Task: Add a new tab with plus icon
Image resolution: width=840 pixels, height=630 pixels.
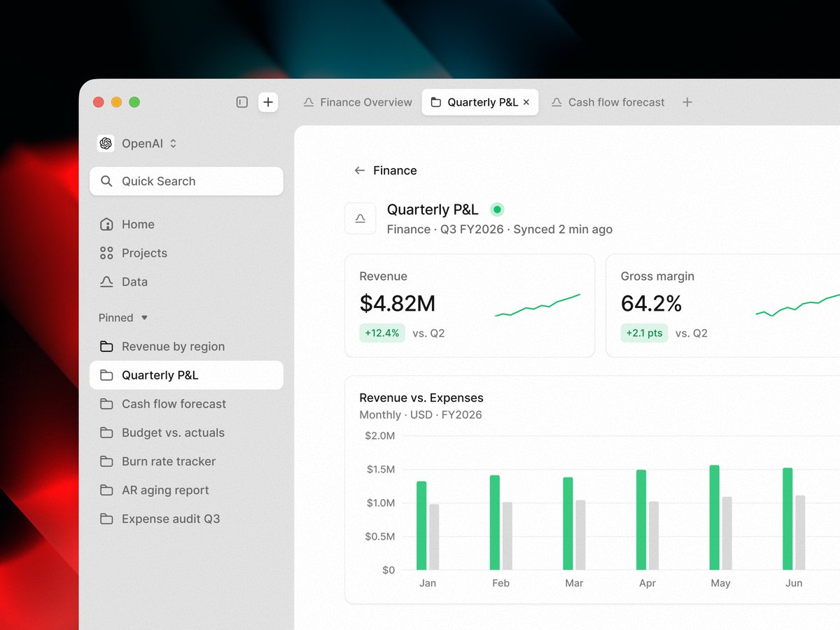Action: pyautogui.click(x=687, y=102)
